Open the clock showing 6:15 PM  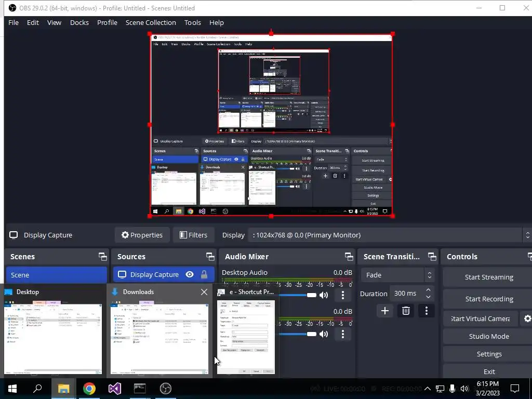[487, 389]
